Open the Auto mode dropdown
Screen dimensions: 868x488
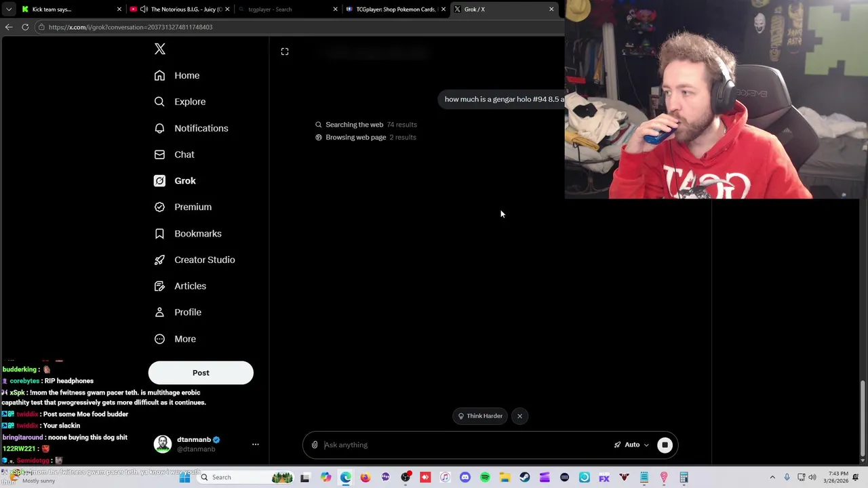pyautogui.click(x=631, y=445)
